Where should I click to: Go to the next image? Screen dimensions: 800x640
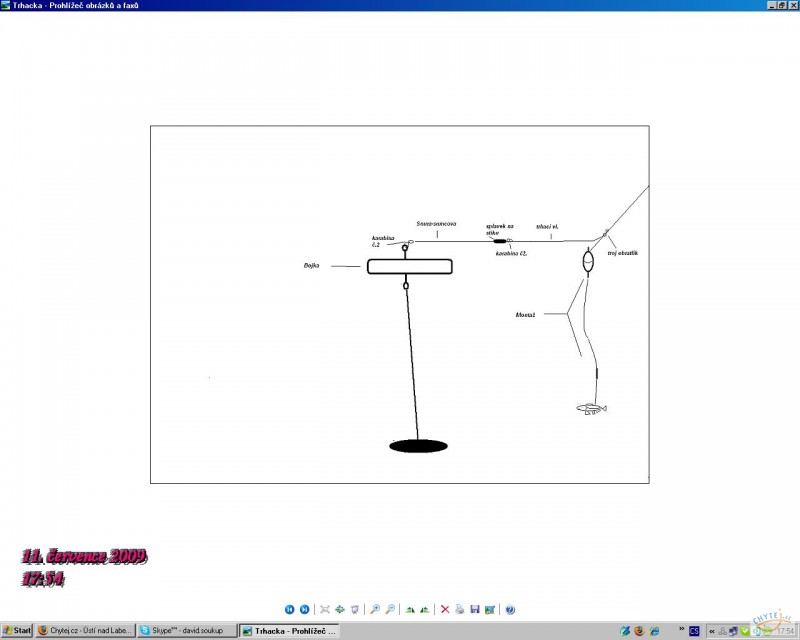(305, 609)
